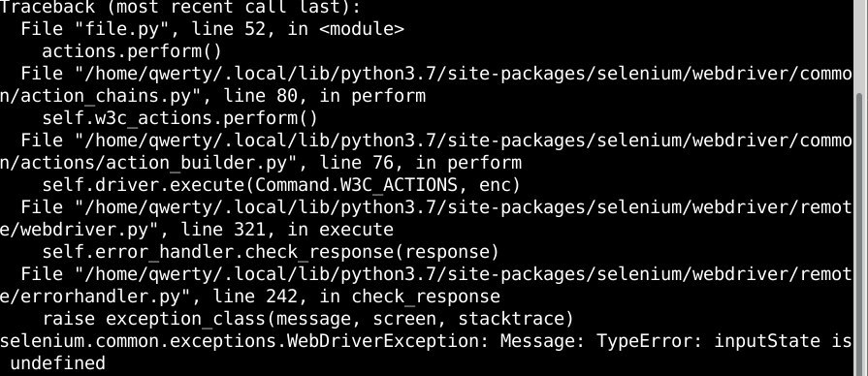The image size is (868, 376).
Task: Click the 'self.driver.execute(Command.W3C_ACTIONS, enc)' line
Action: [281, 185]
